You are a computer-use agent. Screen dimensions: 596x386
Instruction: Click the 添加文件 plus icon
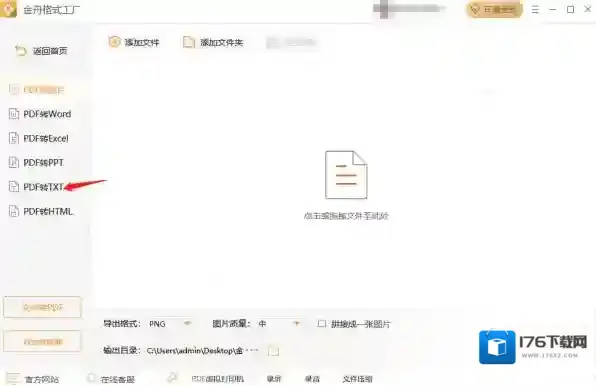tap(114, 41)
